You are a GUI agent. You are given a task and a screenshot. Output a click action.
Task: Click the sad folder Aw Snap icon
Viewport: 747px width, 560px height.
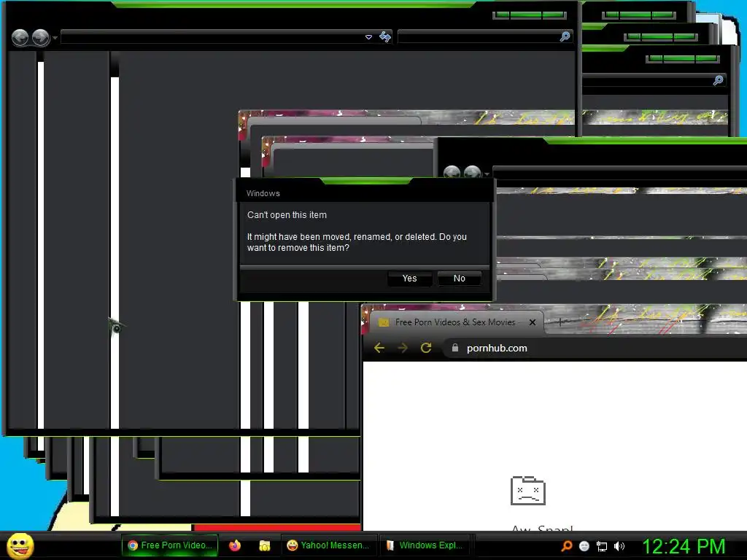tap(528, 491)
